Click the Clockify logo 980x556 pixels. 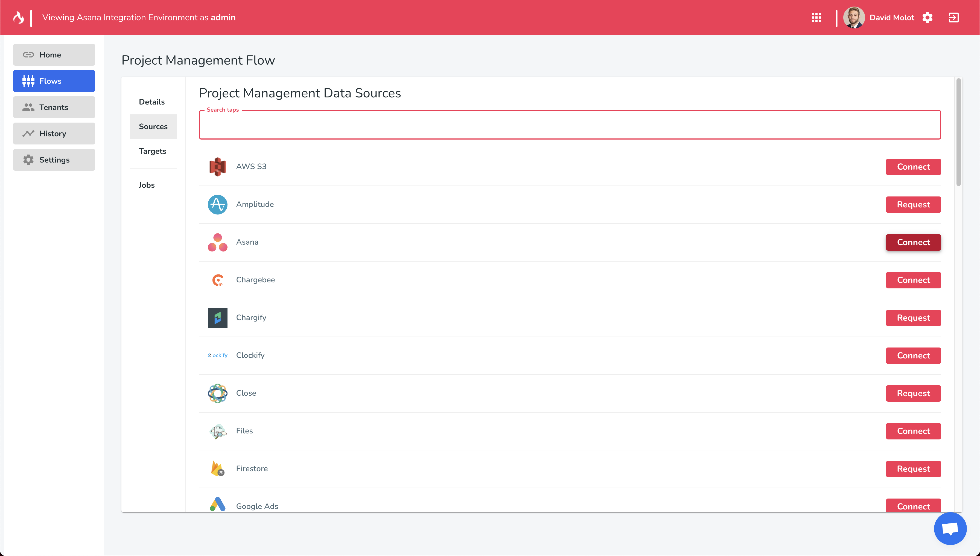point(218,355)
